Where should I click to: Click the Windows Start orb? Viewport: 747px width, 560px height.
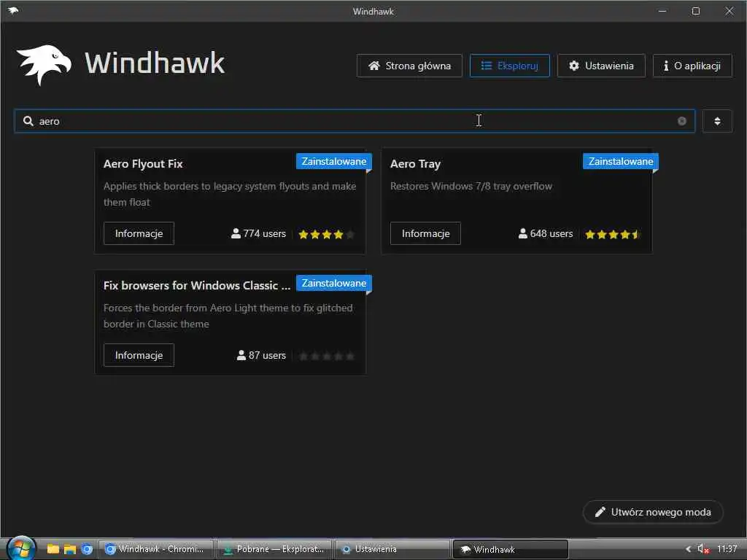coord(21,548)
